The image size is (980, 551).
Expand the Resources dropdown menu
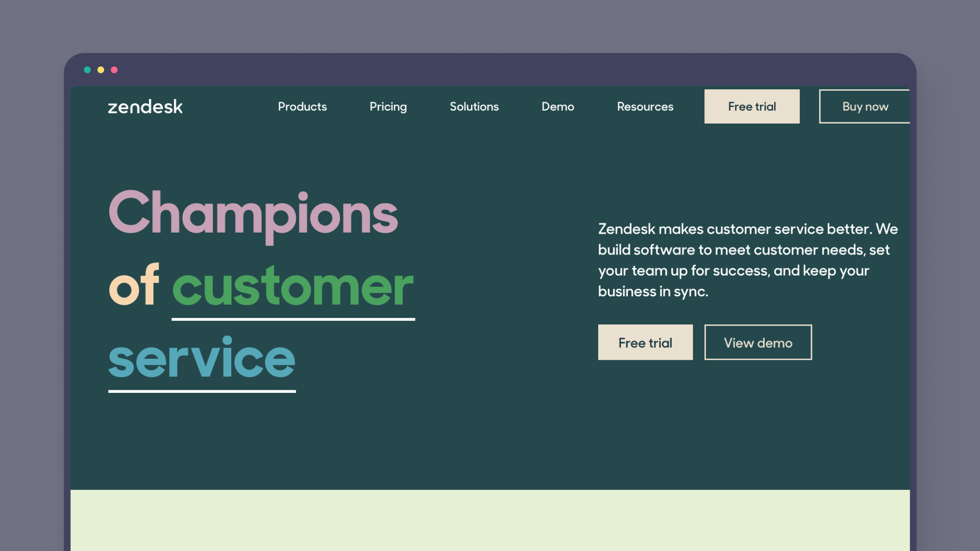pos(645,106)
